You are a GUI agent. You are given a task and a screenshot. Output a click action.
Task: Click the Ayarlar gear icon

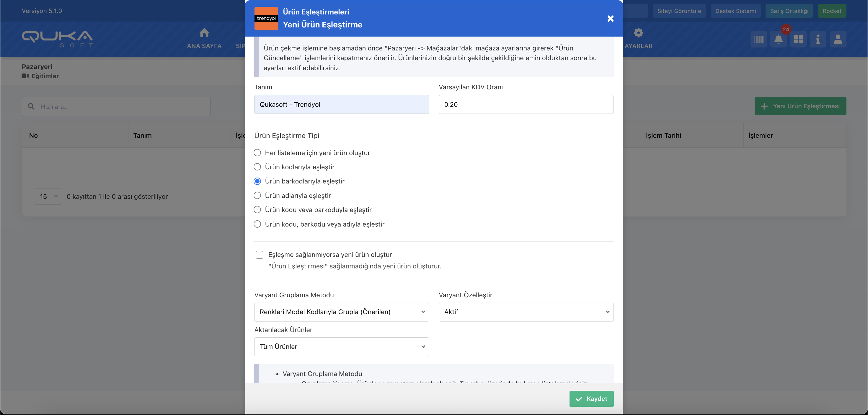638,33
